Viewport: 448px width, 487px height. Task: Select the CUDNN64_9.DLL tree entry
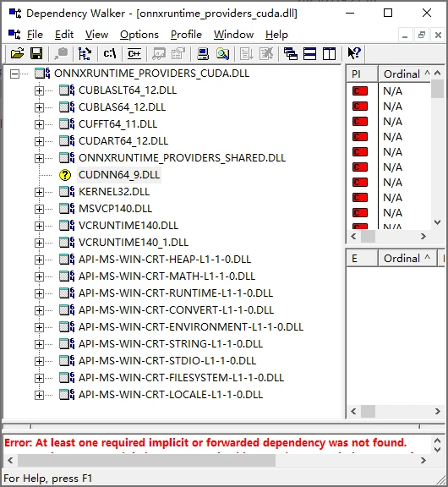pyautogui.click(x=119, y=175)
